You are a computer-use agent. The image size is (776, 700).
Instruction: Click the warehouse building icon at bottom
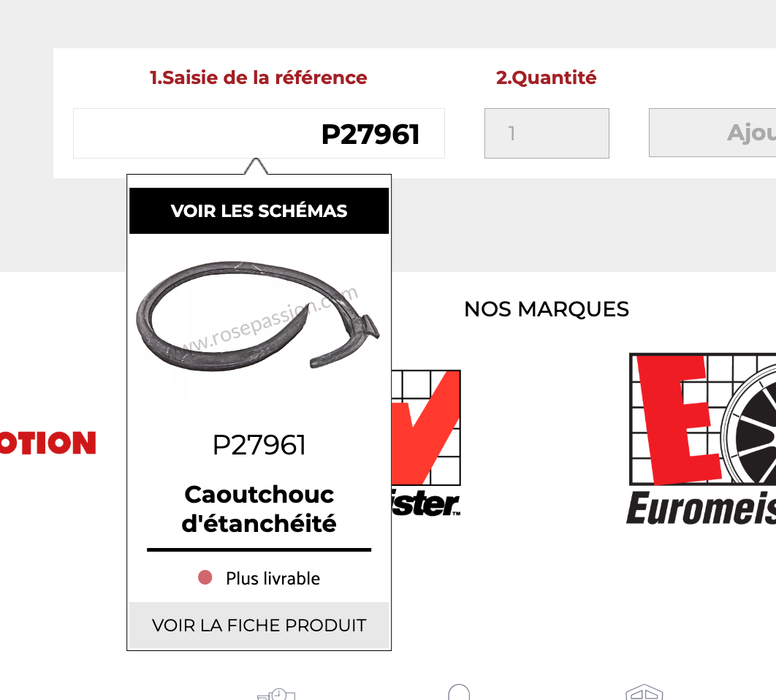644,692
